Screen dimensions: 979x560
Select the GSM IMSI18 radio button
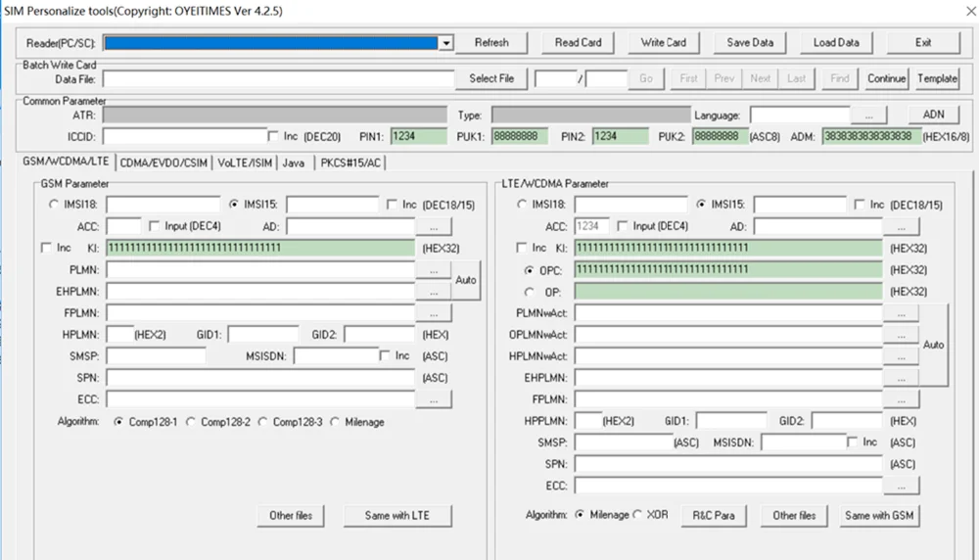click(53, 205)
